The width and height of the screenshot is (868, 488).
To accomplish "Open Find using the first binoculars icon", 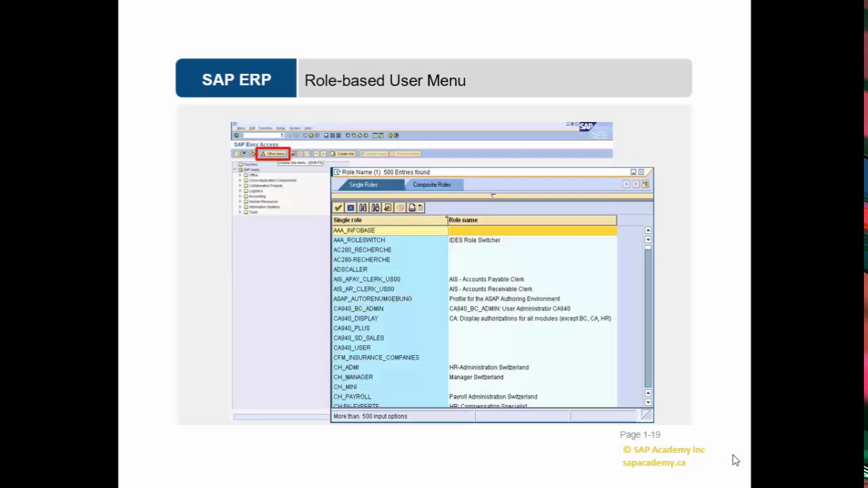I will click(363, 207).
